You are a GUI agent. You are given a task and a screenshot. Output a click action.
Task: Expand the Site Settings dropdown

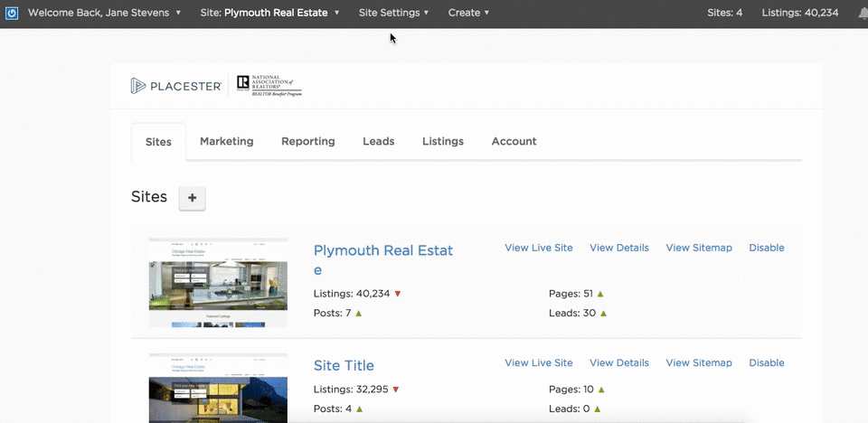point(393,13)
